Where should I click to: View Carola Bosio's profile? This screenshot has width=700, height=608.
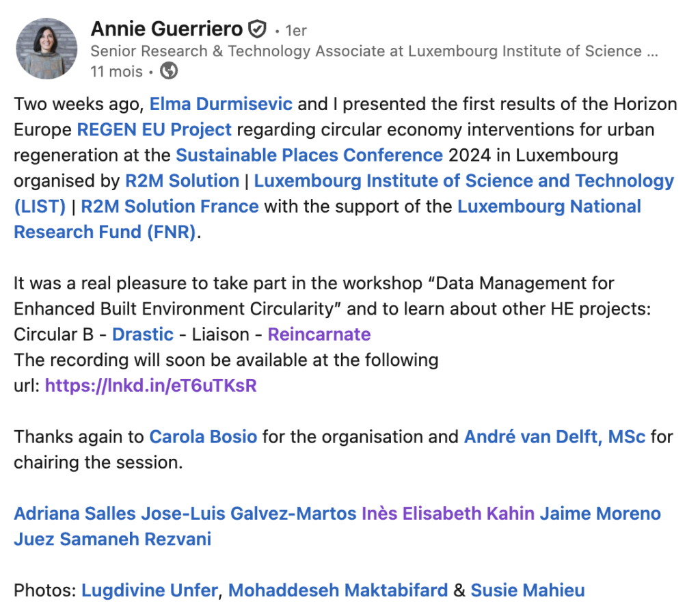tap(203, 437)
